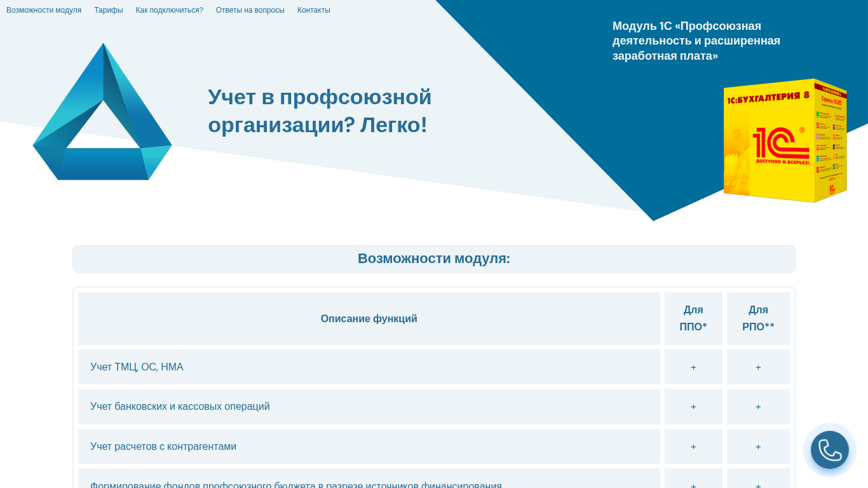Select «Ответы на вопросы» in top menu

pyautogui.click(x=250, y=10)
